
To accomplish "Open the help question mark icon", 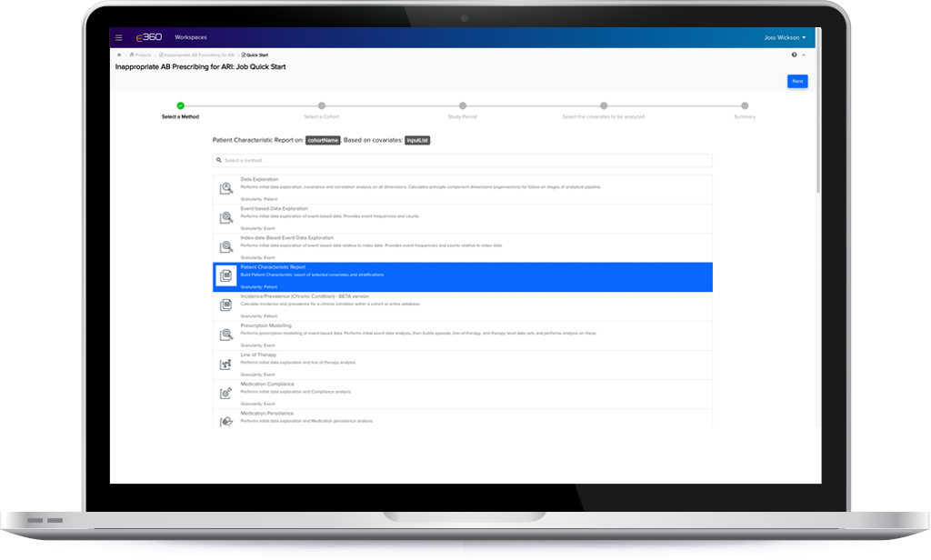I will pos(794,55).
